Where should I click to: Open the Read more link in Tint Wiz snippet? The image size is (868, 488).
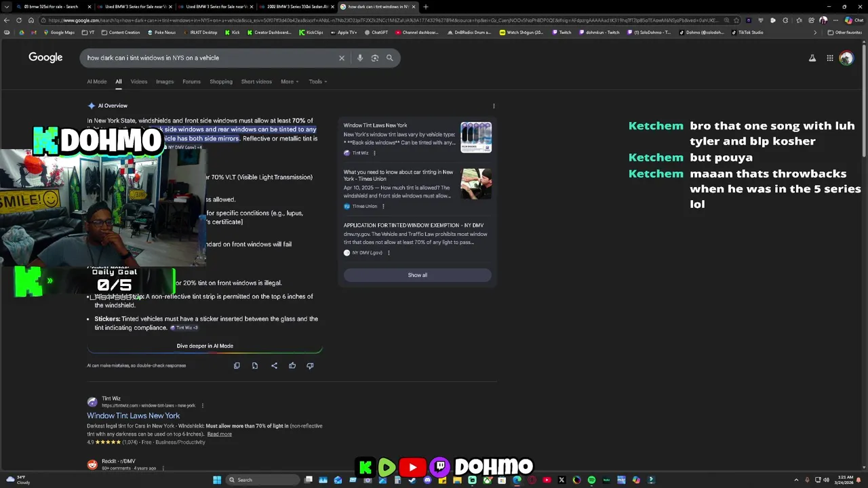219,434
